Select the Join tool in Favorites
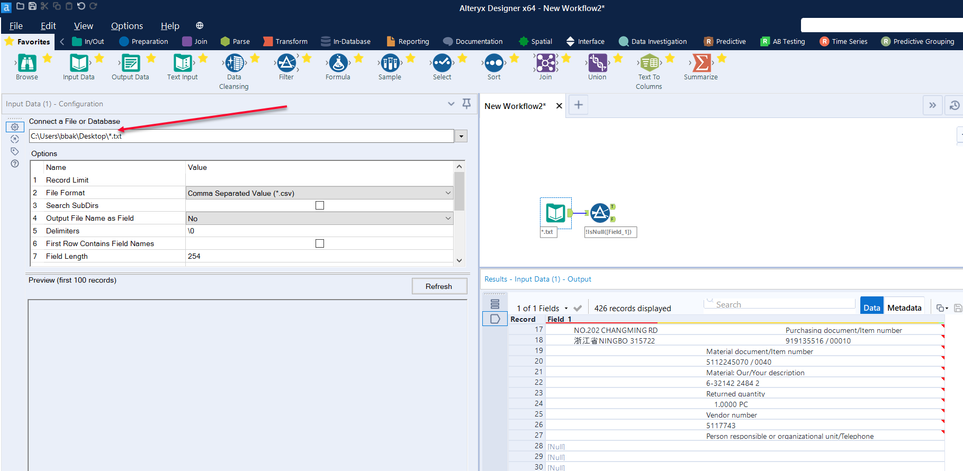This screenshot has width=963, height=471. tap(545, 63)
